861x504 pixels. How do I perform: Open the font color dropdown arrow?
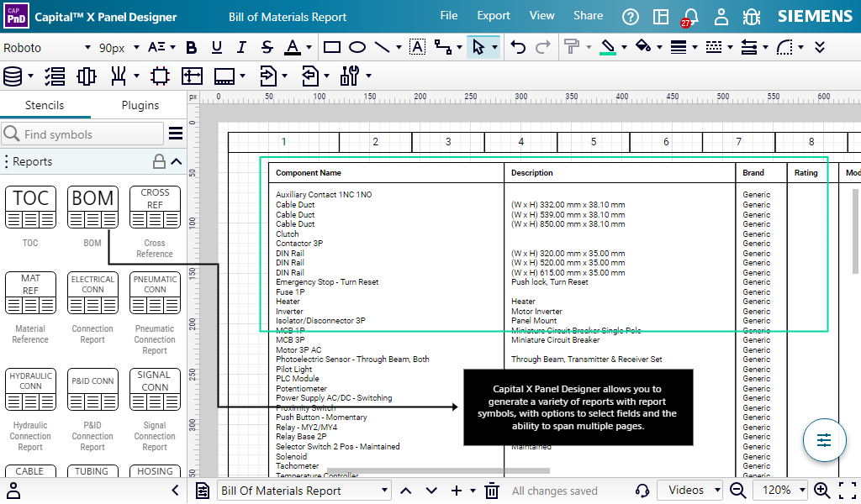point(309,48)
